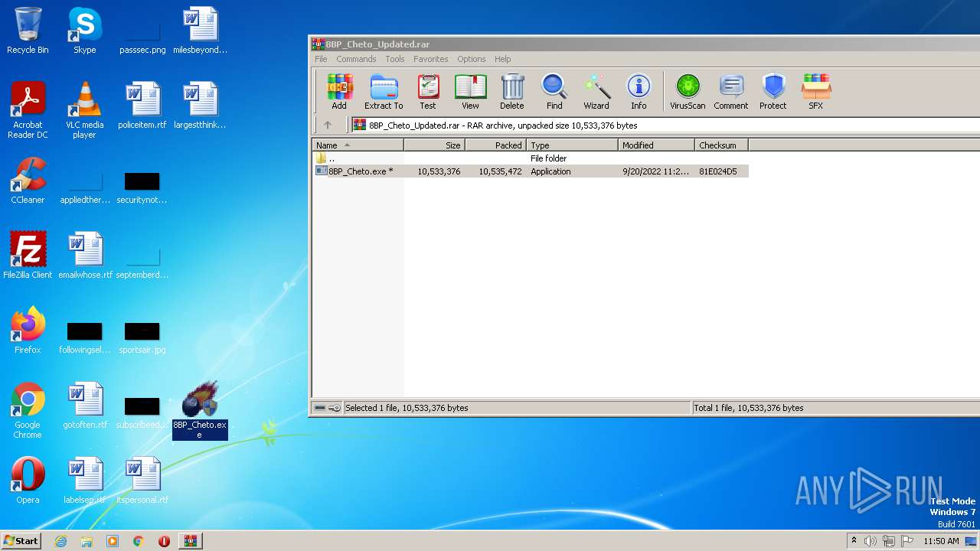The image size is (980, 551).
Task: Open Windows Media Player taskbar icon
Action: pyautogui.click(x=113, y=541)
